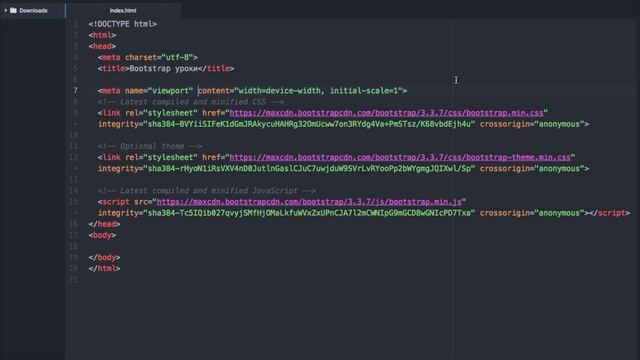The width and height of the screenshot is (640, 360).
Task: Click the meta charset utf-8 line
Action: (x=148, y=58)
